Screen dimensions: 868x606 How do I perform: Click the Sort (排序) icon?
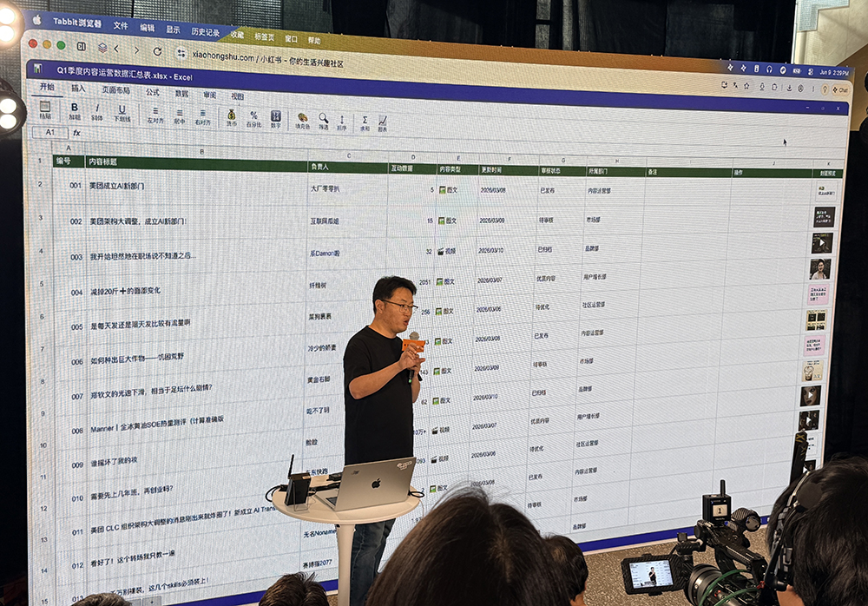click(342, 122)
